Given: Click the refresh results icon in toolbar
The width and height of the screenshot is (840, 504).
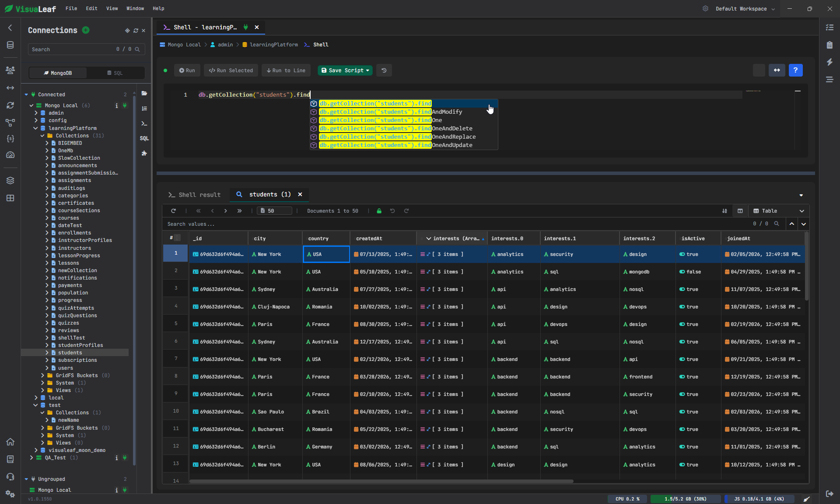Looking at the screenshot, I should (x=174, y=211).
